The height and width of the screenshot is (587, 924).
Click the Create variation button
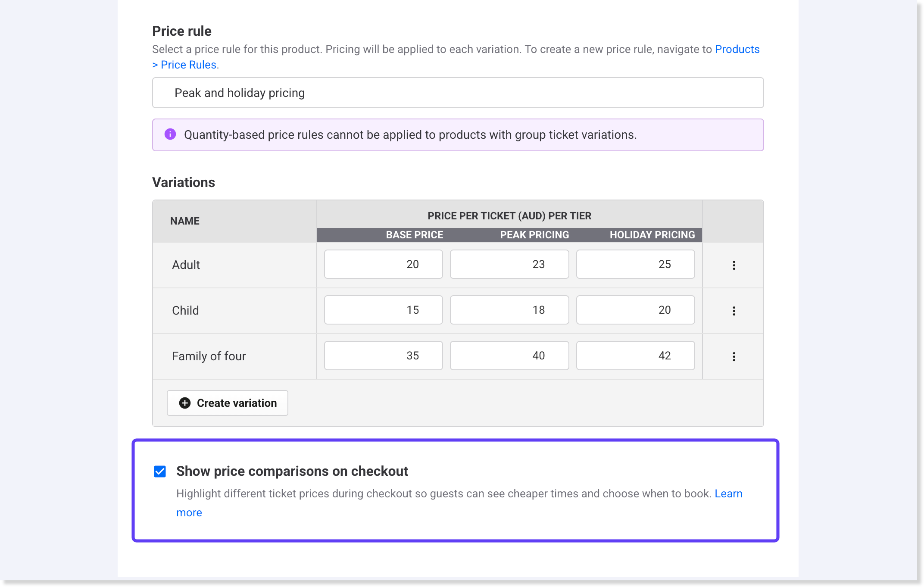(228, 403)
